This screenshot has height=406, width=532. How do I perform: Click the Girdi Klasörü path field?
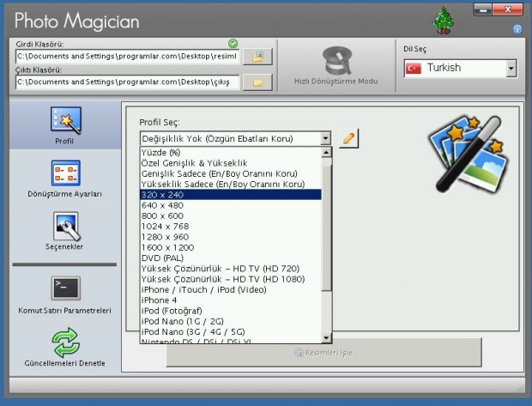click(127, 57)
